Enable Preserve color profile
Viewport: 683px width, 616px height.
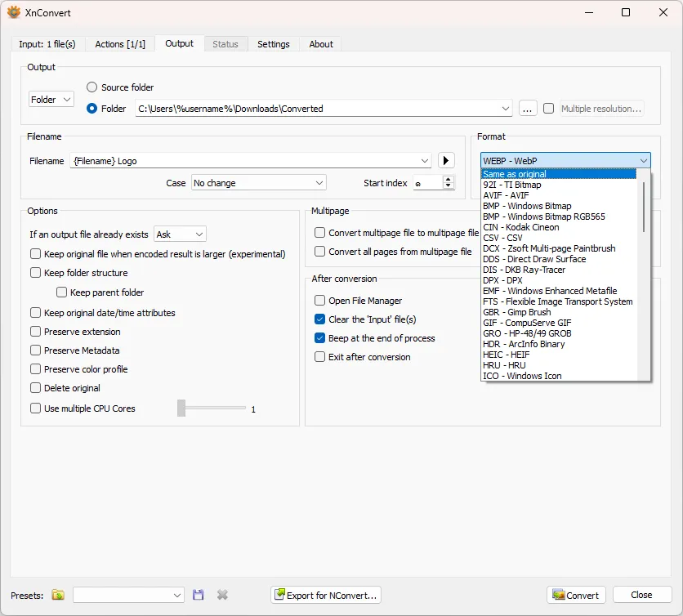pos(35,369)
